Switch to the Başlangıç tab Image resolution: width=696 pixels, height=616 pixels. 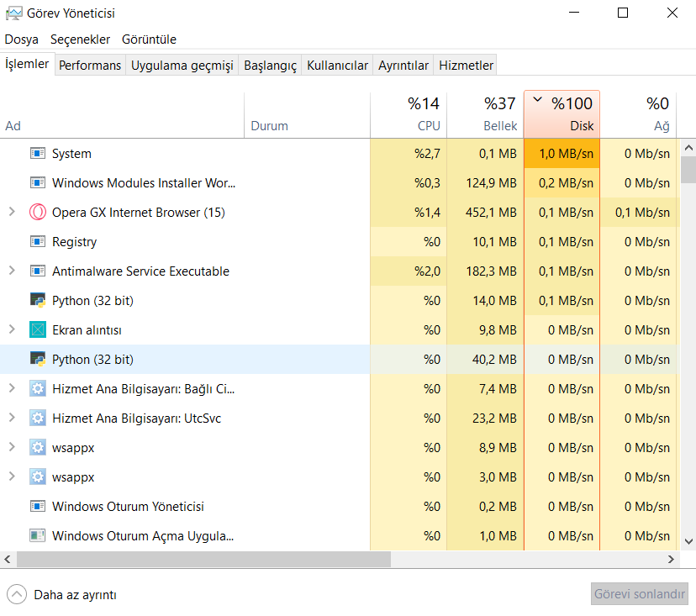click(270, 66)
